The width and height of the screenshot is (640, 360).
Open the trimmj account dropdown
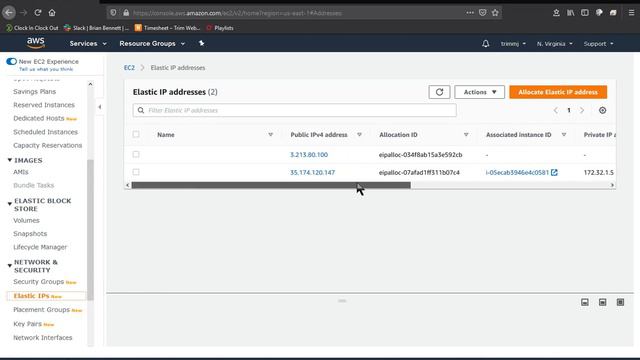pos(513,44)
